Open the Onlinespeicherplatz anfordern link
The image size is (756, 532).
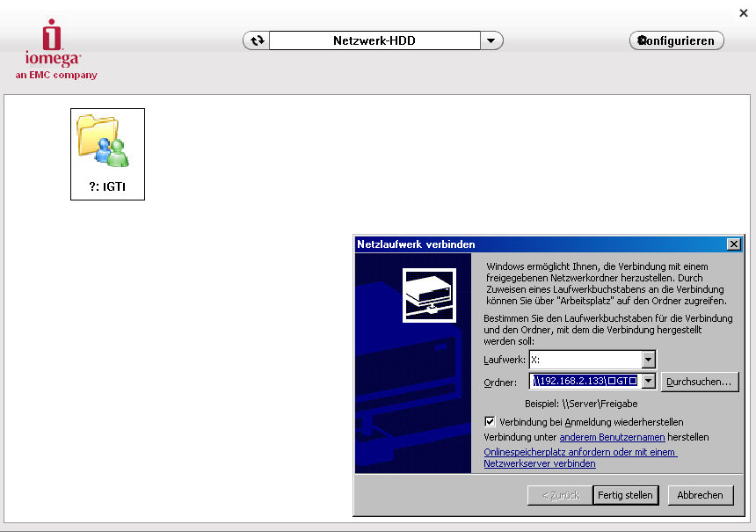tap(580, 458)
